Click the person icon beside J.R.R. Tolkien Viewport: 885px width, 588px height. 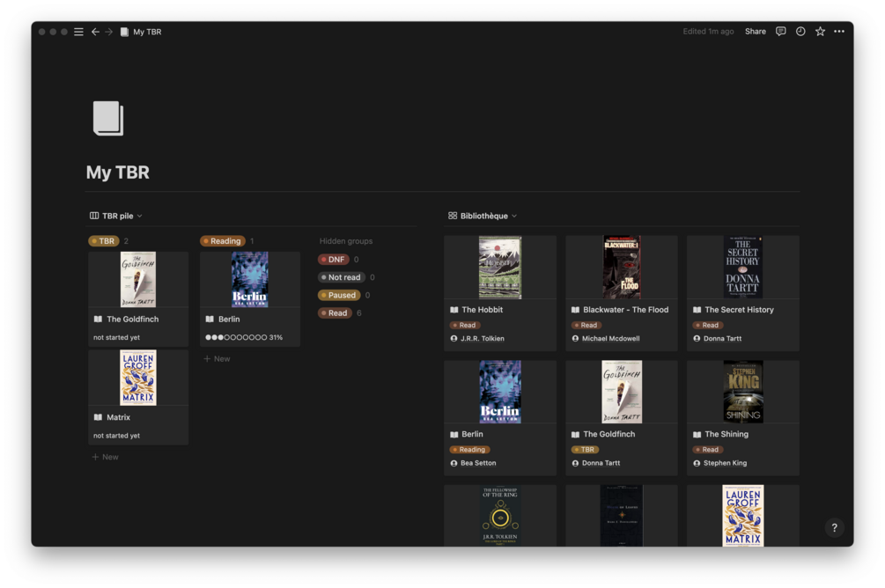[454, 339]
